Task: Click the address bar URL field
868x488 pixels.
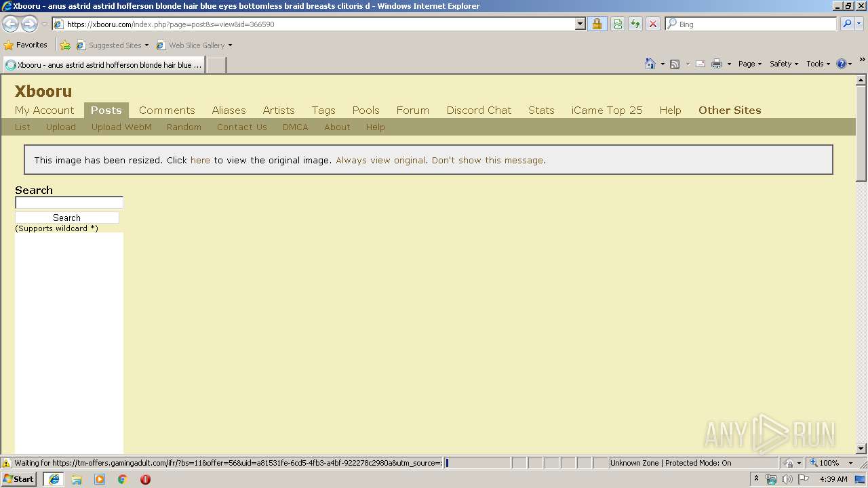Action: [x=313, y=24]
